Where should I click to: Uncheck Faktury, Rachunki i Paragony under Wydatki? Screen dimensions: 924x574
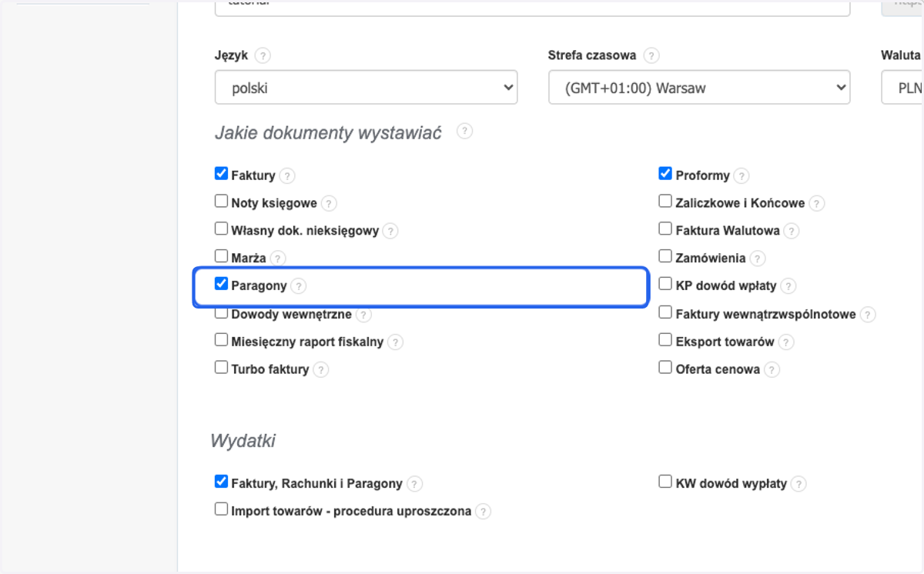221,482
